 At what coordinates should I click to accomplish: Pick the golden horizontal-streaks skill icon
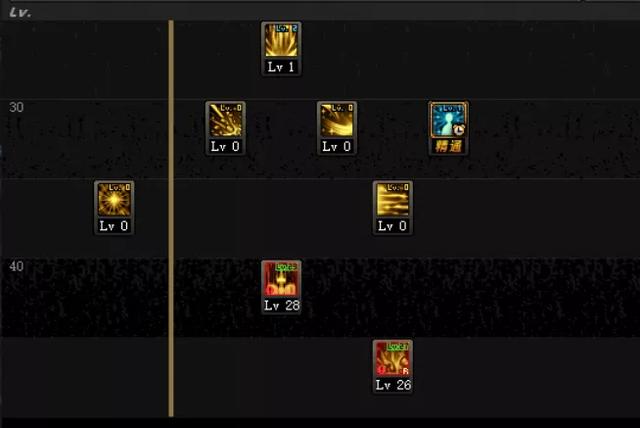pos(392,200)
